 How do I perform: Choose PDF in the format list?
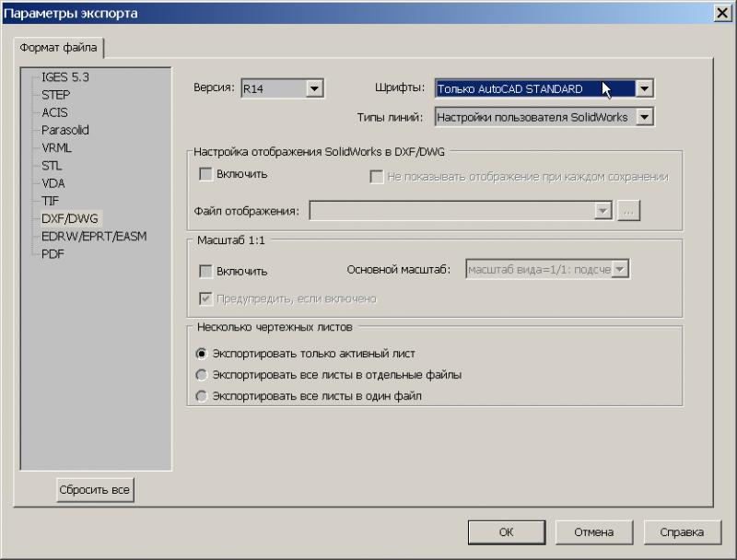pos(53,254)
